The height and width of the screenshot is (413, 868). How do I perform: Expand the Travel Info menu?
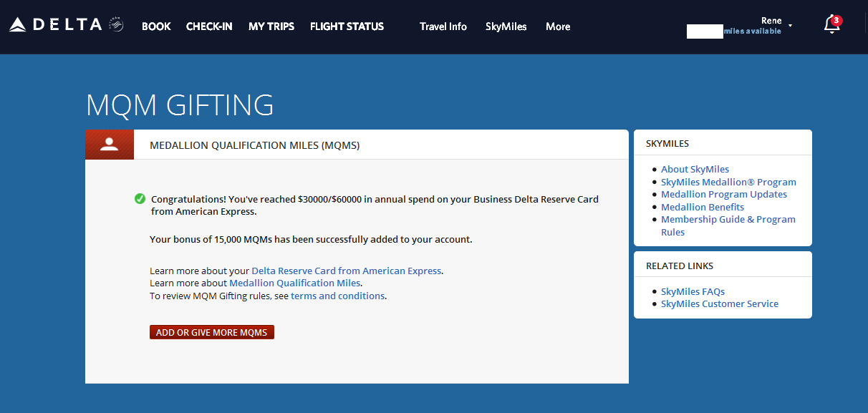point(443,26)
